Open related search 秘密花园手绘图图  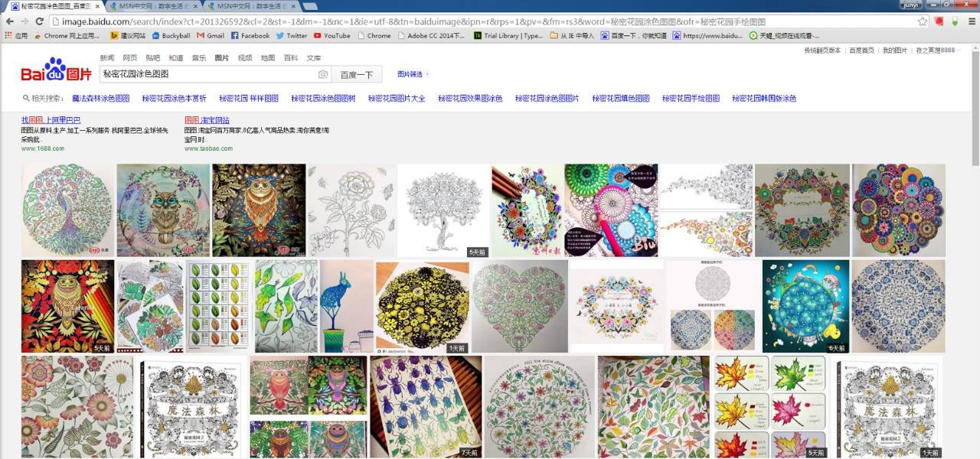click(x=691, y=99)
